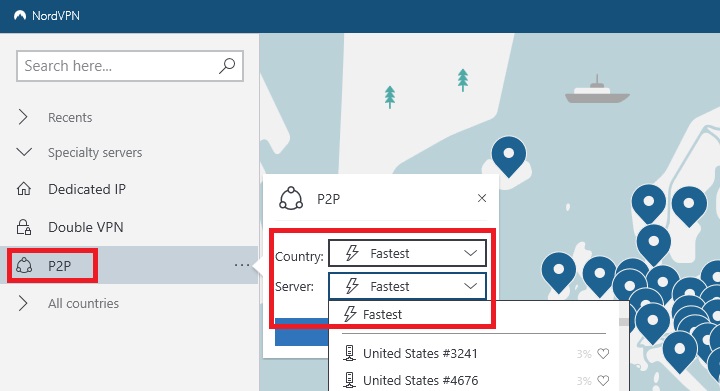The image size is (720, 391).
Task: Favorite United States #4676 with heart
Action: click(603, 380)
